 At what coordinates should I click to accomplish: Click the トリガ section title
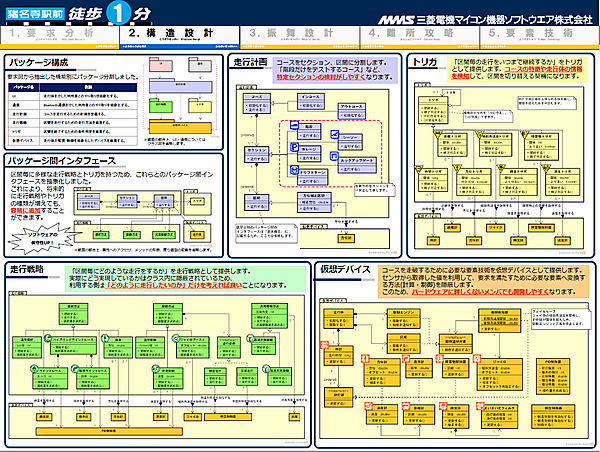coord(424,61)
